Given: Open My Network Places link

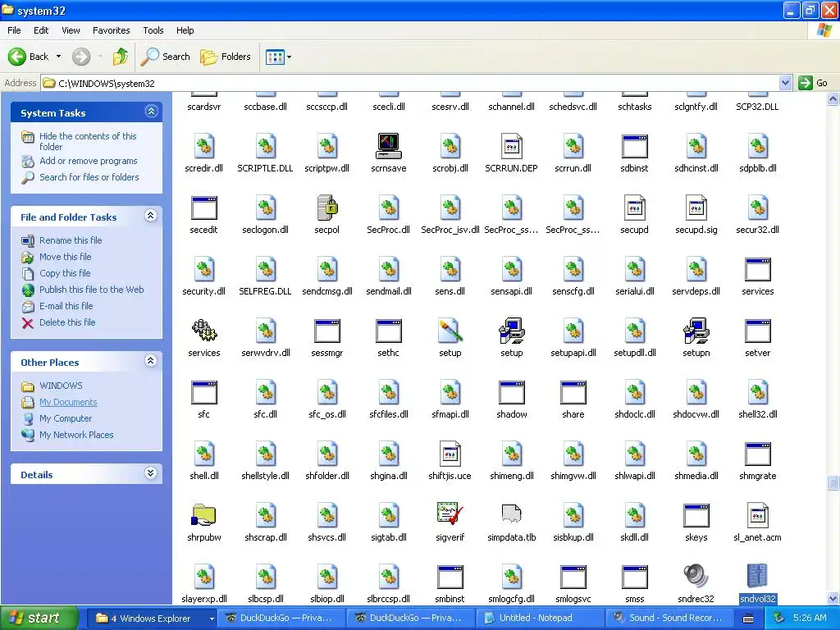Looking at the screenshot, I should tap(76, 435).
